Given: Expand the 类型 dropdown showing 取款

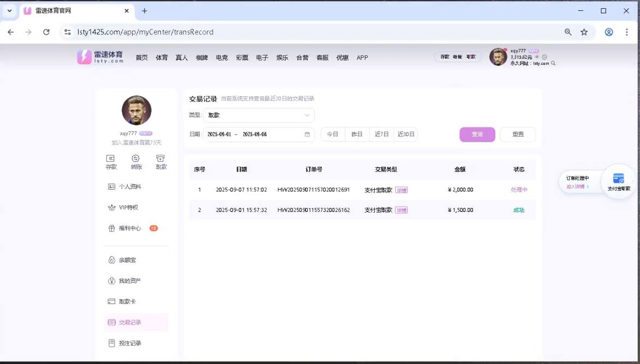Looking at the screenshot, I should coord(259,116).
